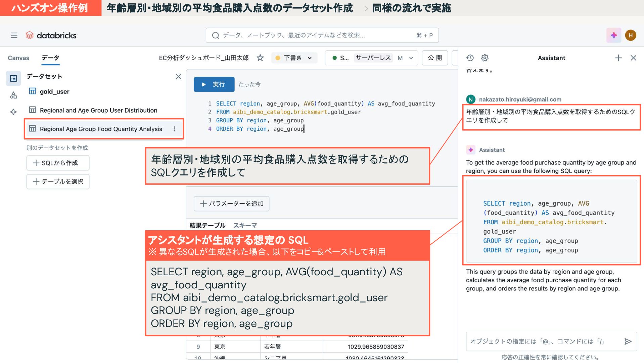
Task: Focus the top search field
Action: [322, 35]
